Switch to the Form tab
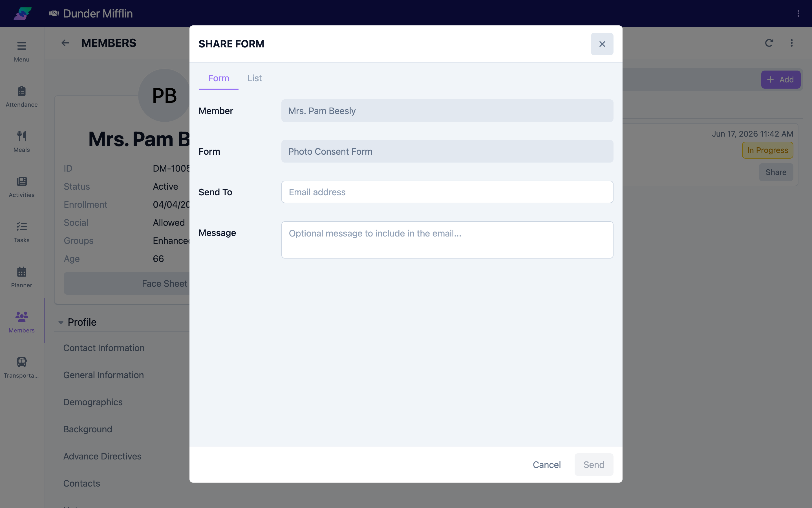 pyautogui.click(x=219, y=78)
